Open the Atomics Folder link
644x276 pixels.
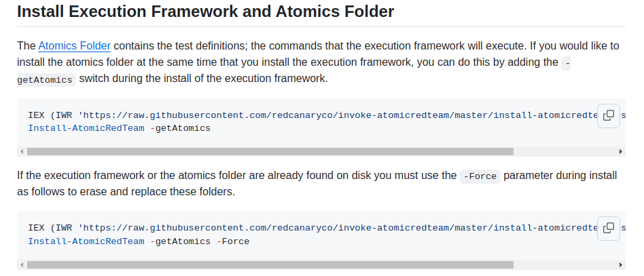pos(74,46)
